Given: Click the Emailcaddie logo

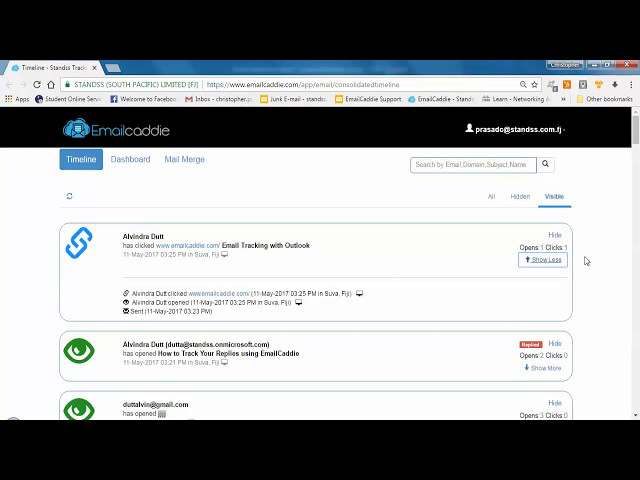Looking at the screenshot, I should [x=116, y=129].
